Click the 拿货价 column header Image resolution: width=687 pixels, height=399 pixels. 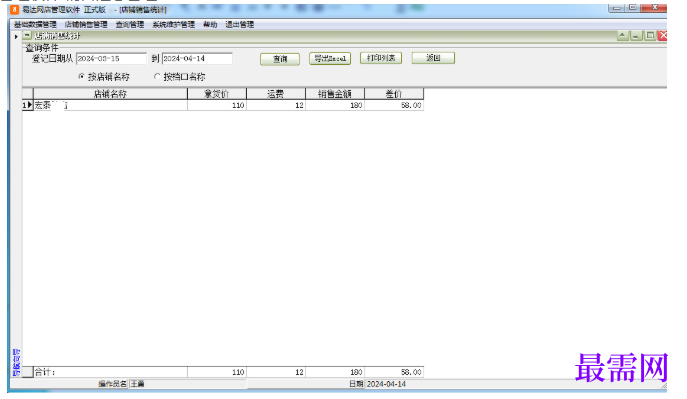(x=217, y=94)
